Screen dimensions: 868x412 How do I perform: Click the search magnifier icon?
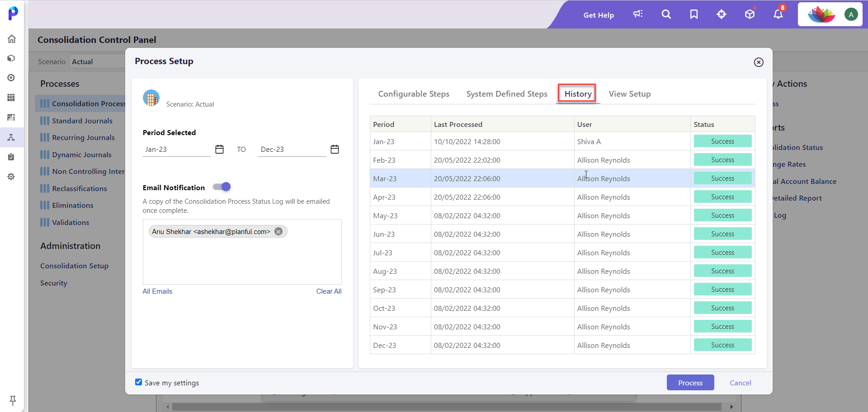pyautogui.click(x=666, y=14)
